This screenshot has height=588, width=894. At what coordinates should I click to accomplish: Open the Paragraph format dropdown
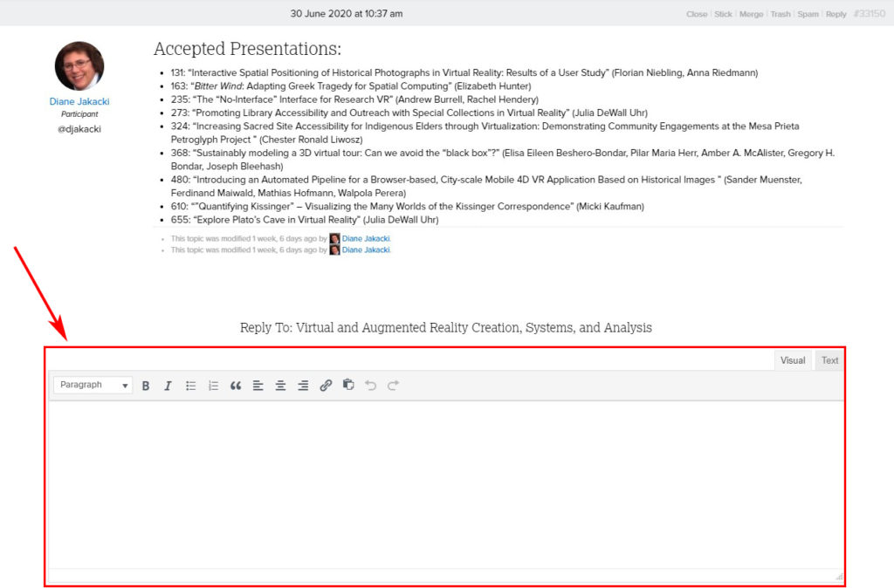pos(92,385)
